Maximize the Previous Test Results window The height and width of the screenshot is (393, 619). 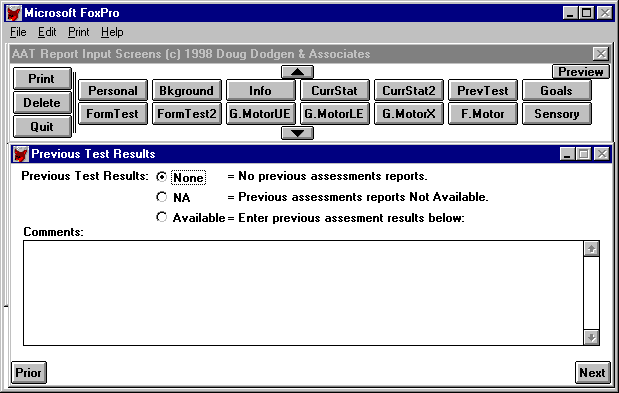[x=584, y=154]
